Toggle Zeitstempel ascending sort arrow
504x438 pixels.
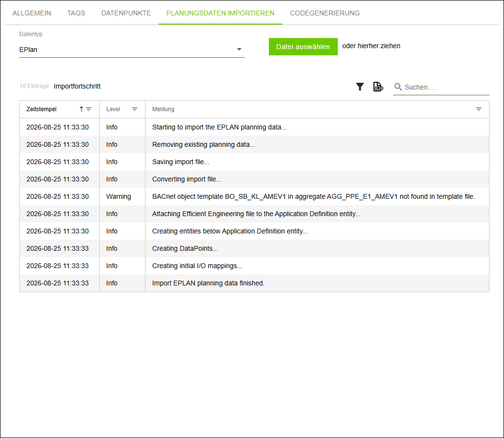(81, 109)
